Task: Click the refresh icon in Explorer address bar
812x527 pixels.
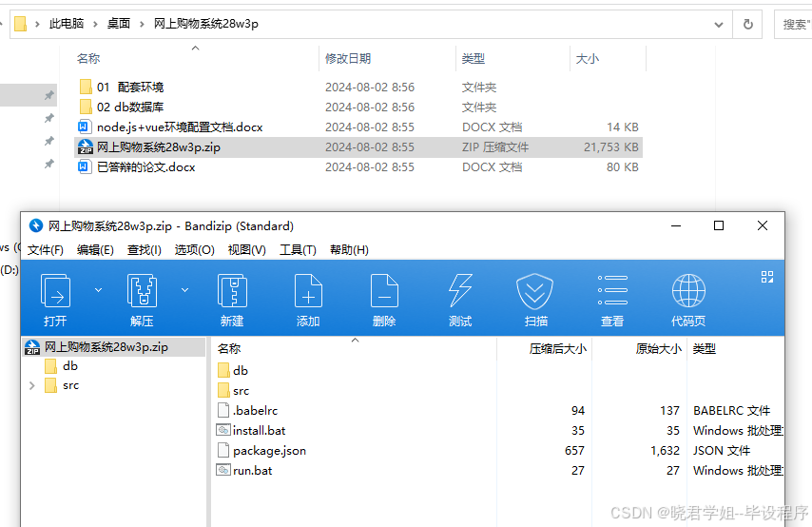Action: pyautogui.click(x=747, y=24)
